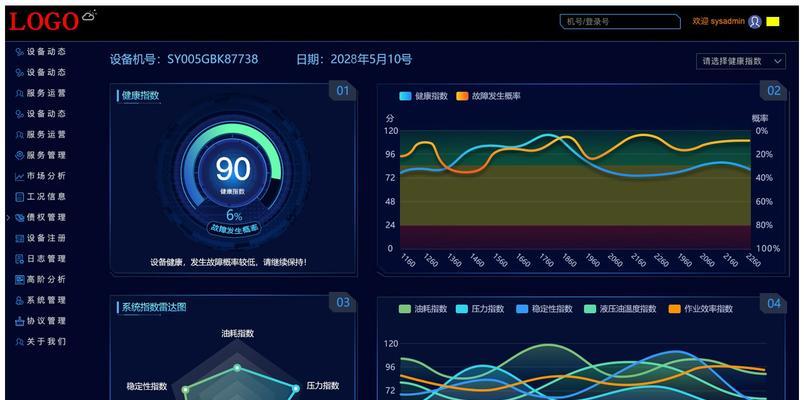Toggle the 液压油温度指数 legend swatch
804x400 pixels.
[590, 309]
